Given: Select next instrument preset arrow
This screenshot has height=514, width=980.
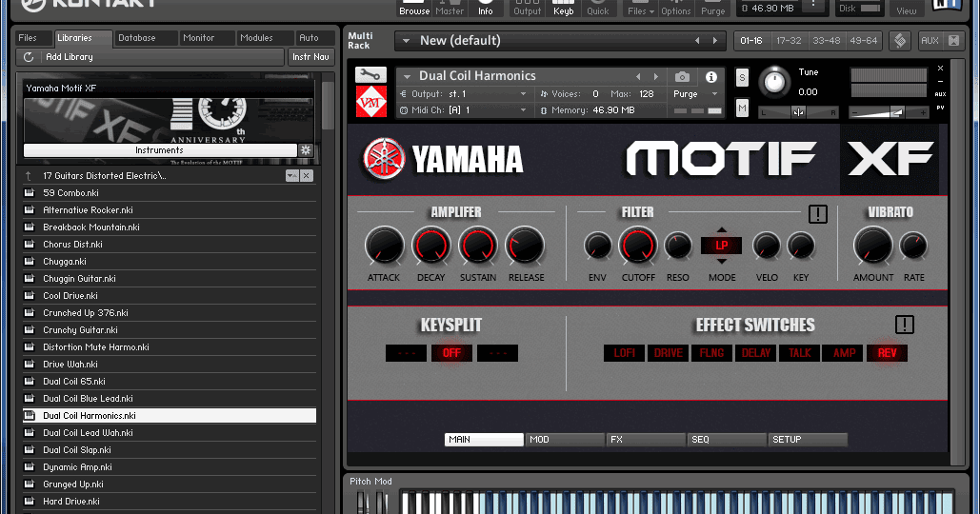Looking at the screenshot, I should point(655,77).
